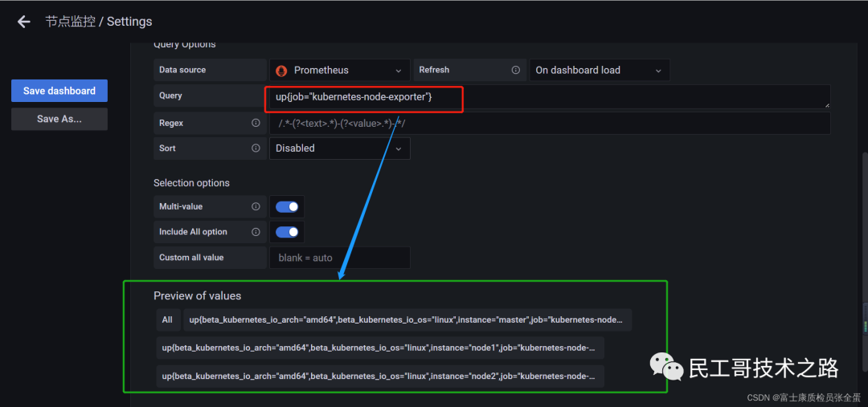Show info tooltip for Regex
This screenshot has height=407, width=868.
pos(256,123)
